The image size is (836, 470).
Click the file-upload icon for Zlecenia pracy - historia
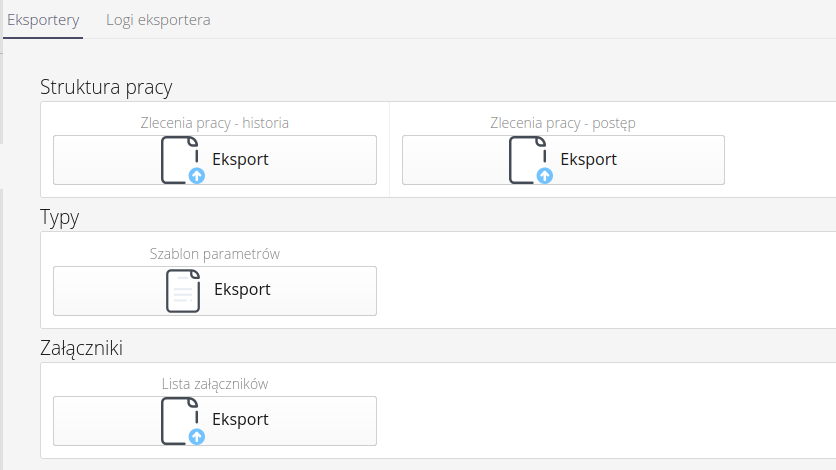point(180,158)
